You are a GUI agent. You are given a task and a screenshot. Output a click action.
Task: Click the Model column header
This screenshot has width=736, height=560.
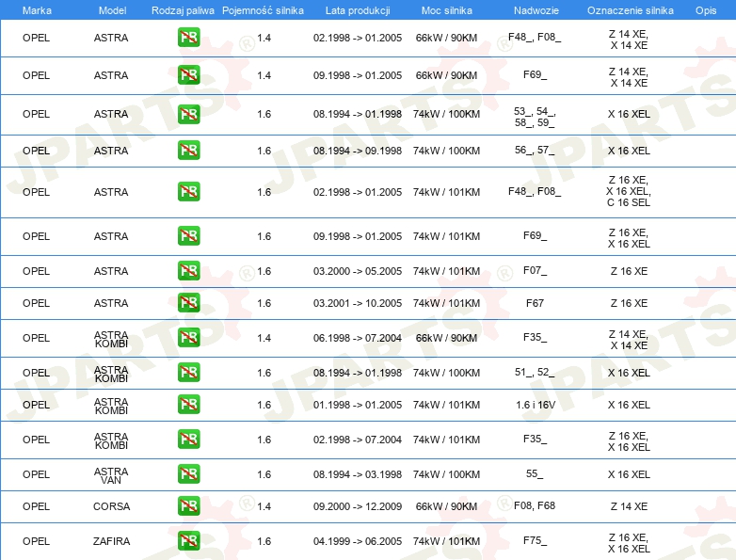click(112, 10)
